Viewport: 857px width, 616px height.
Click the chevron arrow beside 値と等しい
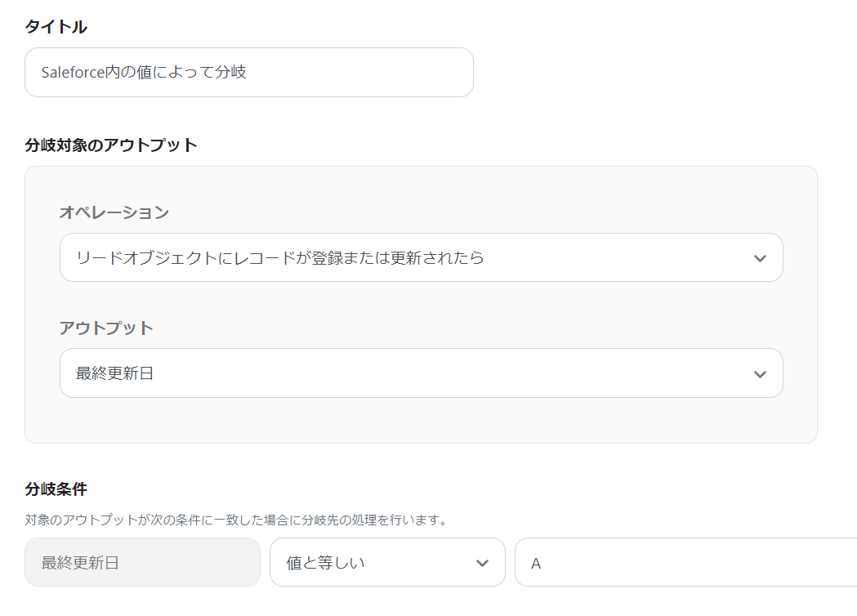tap(482, 563)
